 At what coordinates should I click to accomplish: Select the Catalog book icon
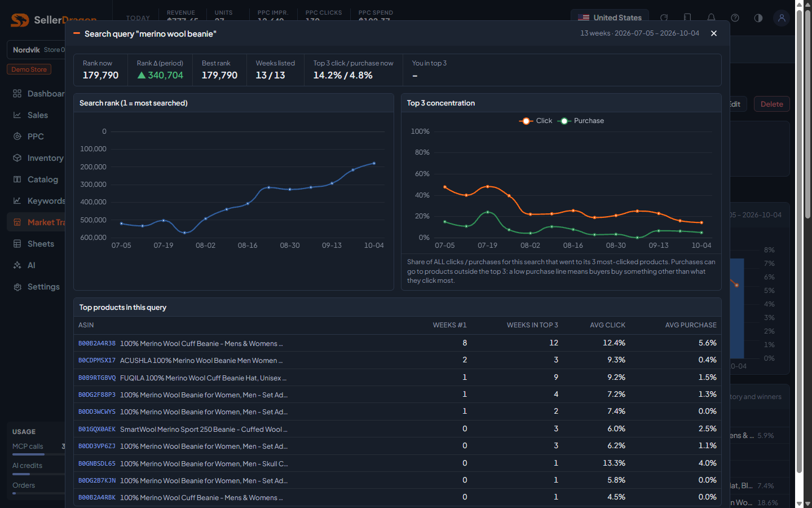pos(17,179)
